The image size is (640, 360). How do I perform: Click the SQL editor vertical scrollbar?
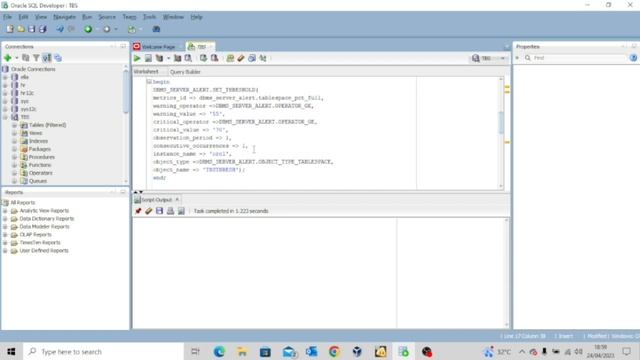501,122
